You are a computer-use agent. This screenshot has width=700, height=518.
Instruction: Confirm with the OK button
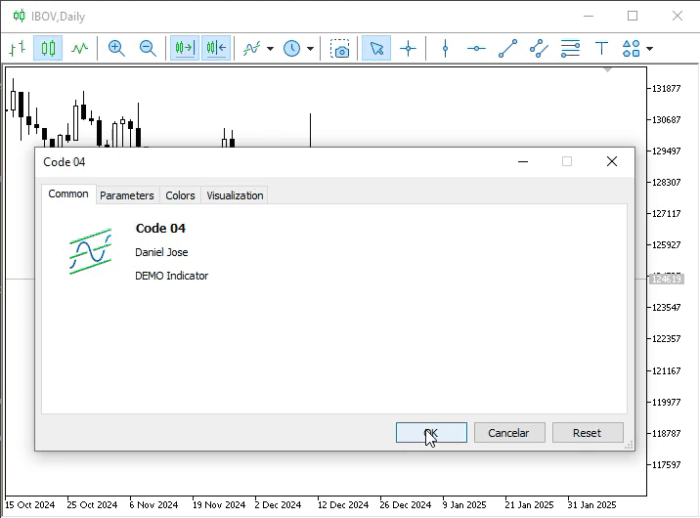pyautogui.click(x=431, y=433)
